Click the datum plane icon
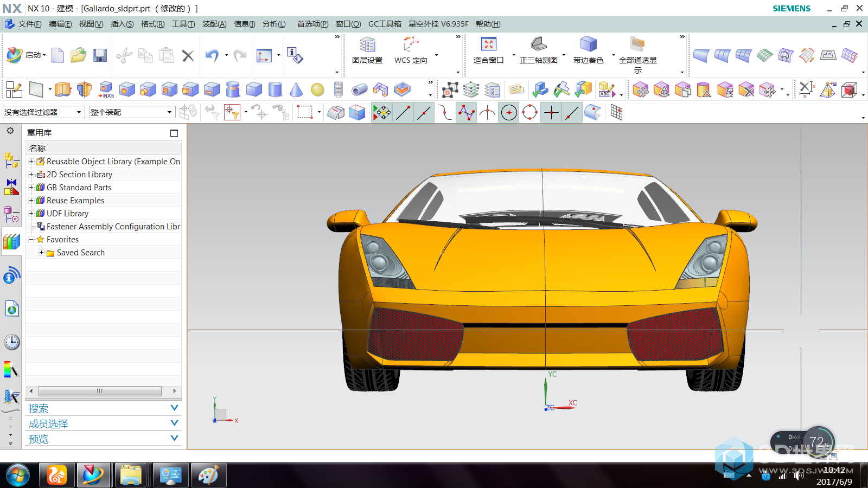Image resolution: width=868 pixels, height=488 pixels. (x=36, y=89)
